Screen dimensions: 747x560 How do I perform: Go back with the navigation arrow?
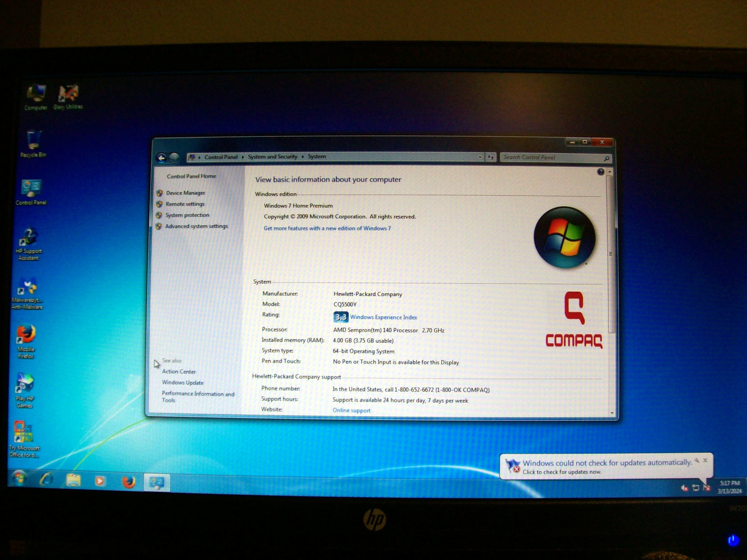(161, 158)
